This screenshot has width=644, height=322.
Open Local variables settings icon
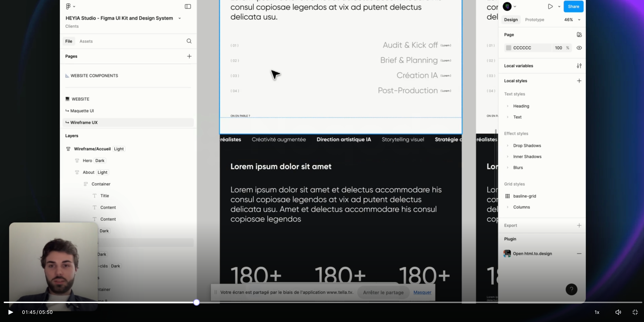point(579,66)
